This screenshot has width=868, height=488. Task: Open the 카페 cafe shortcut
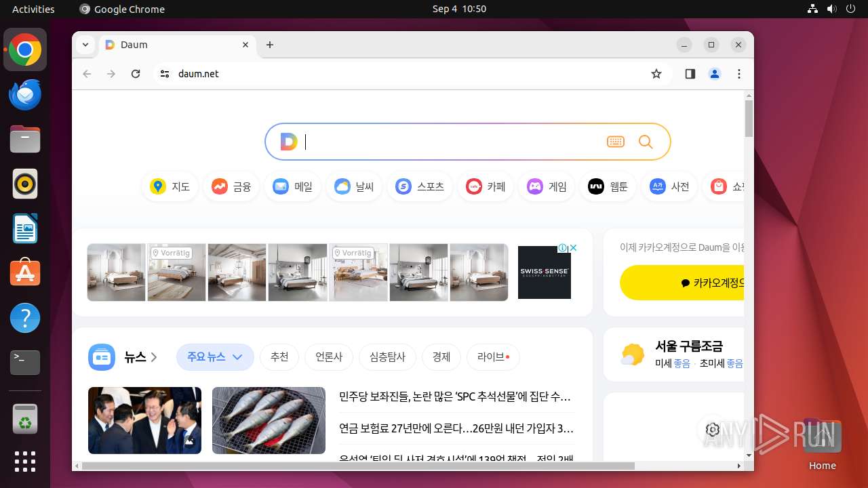click(x=486, y=186)
